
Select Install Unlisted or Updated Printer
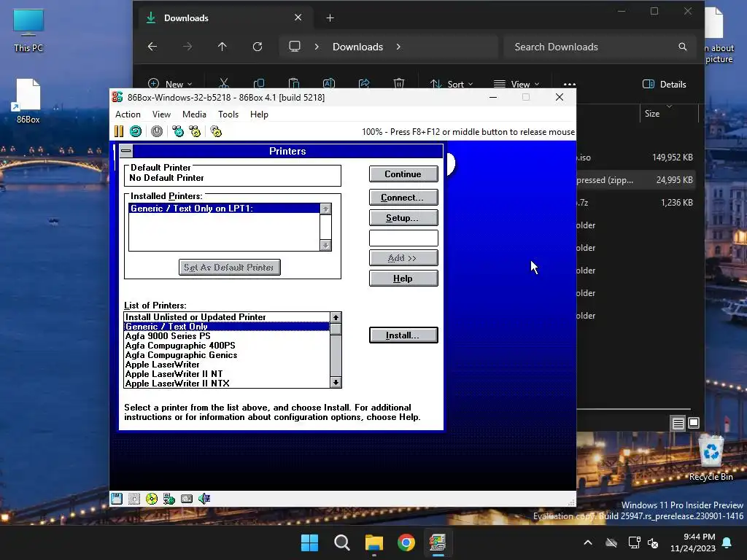click(x=226, y=317)
